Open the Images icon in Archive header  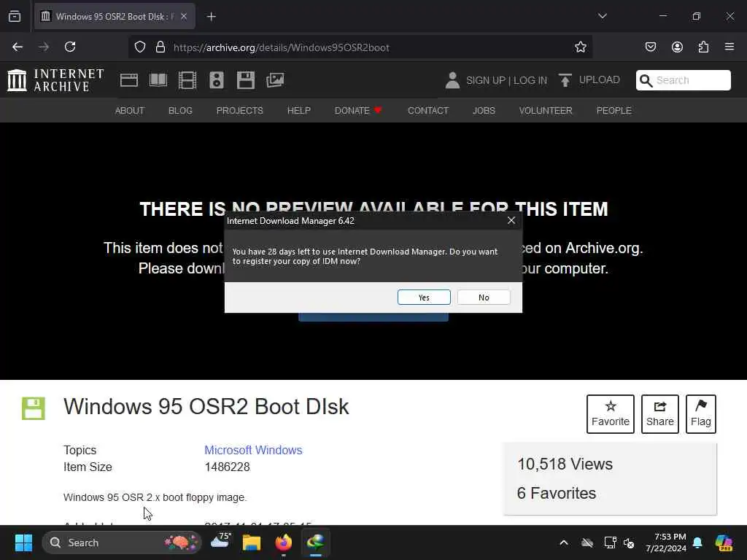pos(275,80)
